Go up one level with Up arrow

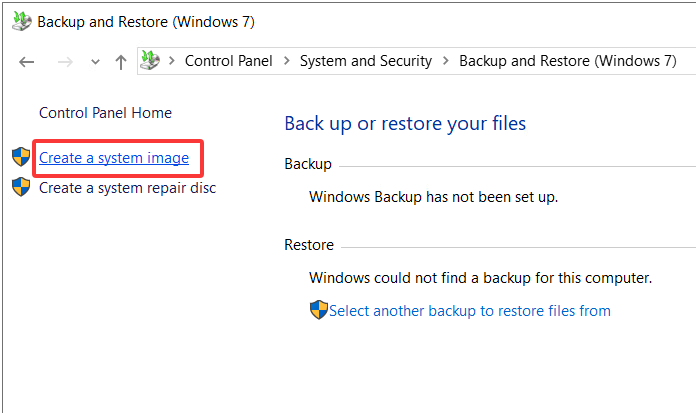click(x=120, y=62)
